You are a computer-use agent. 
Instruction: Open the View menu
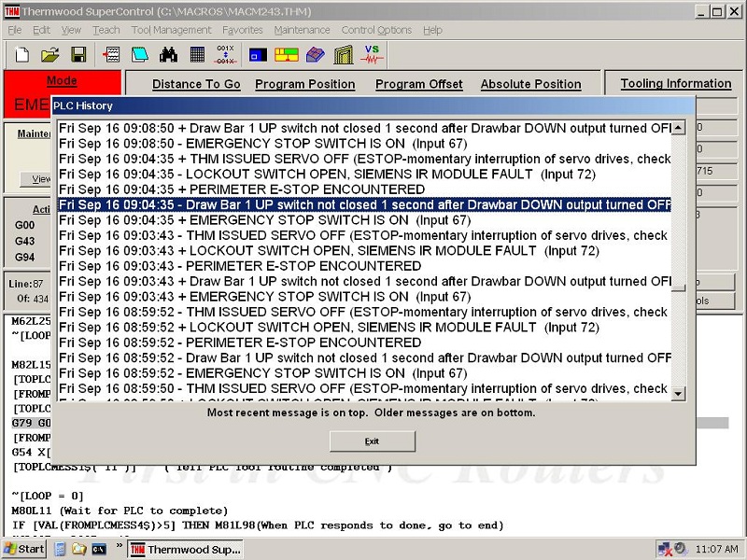(71, 30)
